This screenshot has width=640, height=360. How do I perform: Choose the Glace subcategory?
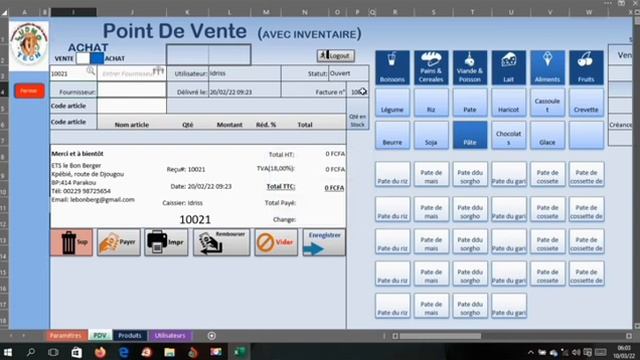[547, 135]
